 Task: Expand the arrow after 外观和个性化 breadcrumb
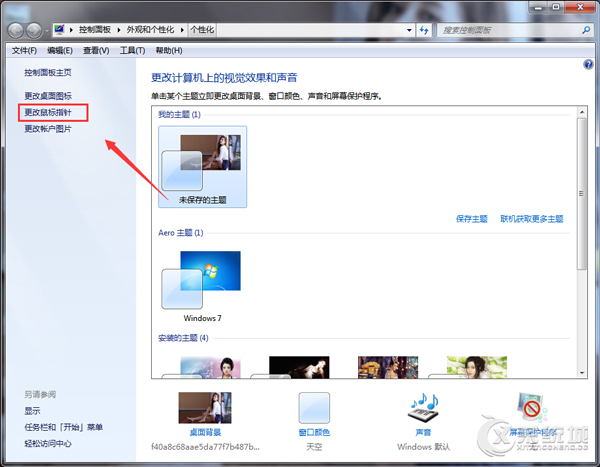coord(182,30)
